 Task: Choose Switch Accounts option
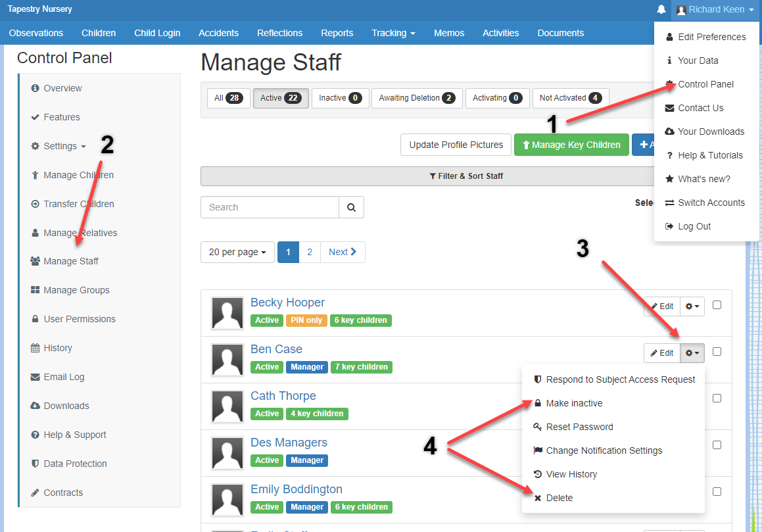click(x=705, y=203)
